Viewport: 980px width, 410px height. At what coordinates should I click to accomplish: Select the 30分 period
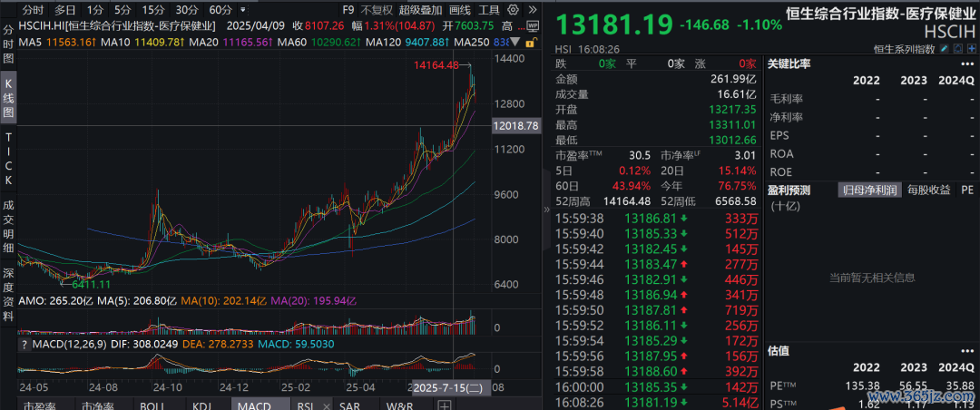[x=187, y=10]
